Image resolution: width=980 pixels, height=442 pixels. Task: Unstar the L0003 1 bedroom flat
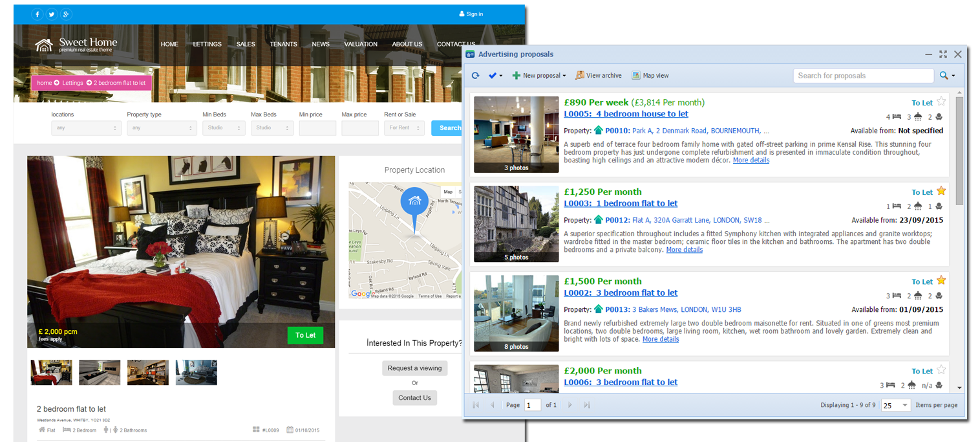tap(941, 191)
